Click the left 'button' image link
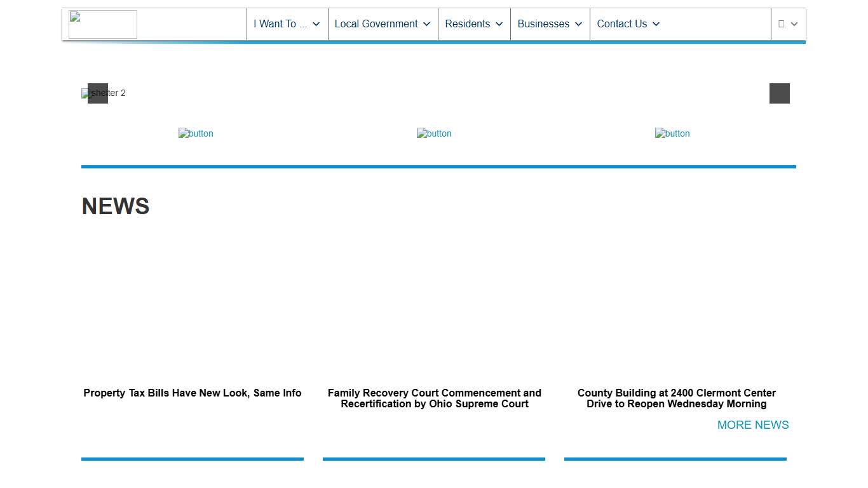 click(x=196, y=133)
